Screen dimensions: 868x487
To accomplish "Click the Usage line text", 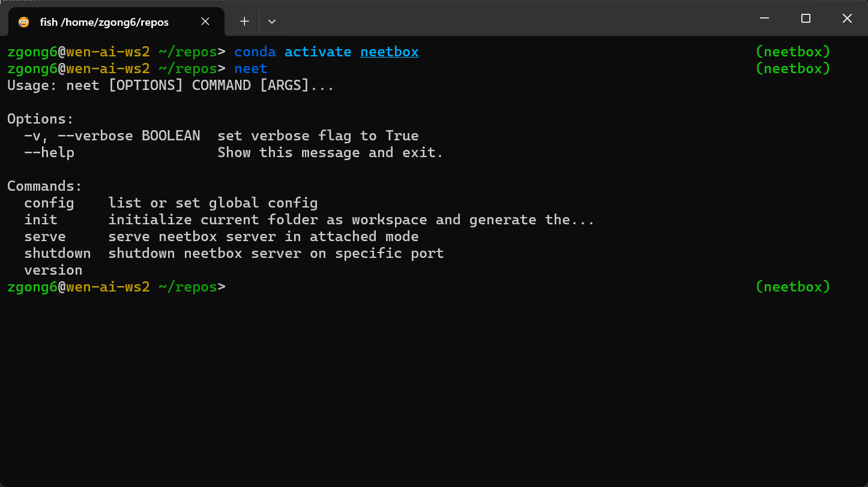I will click(x=170, y=86).
